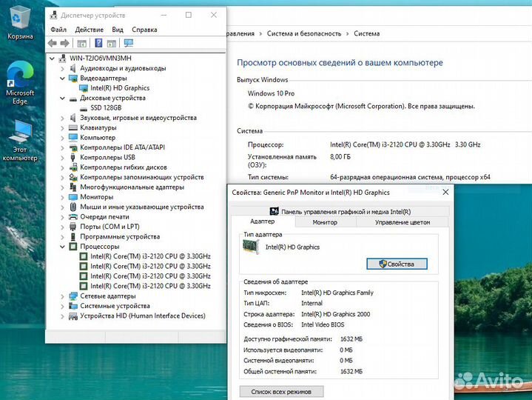Click the action pane toolbar icon after Help
The height and width of the screenshot is (400, 532).
(111, 43)
